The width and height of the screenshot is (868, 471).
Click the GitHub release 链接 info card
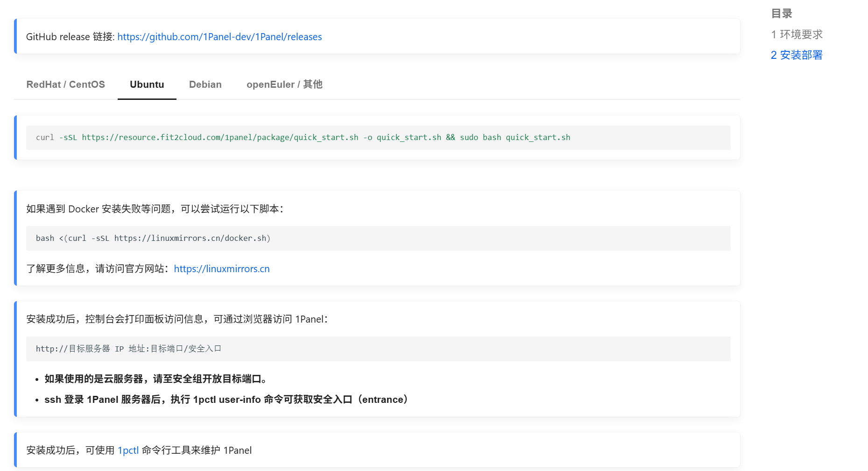coord(376,36)
